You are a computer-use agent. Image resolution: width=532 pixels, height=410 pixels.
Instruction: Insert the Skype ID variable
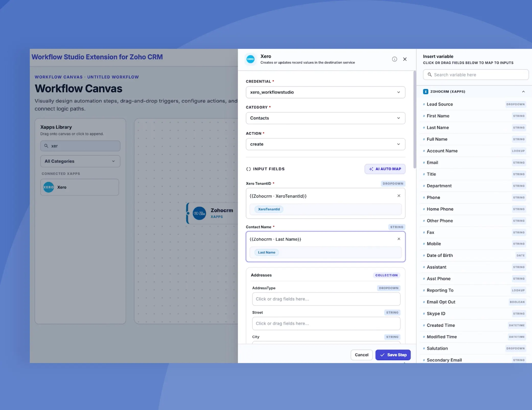point(474,314)
